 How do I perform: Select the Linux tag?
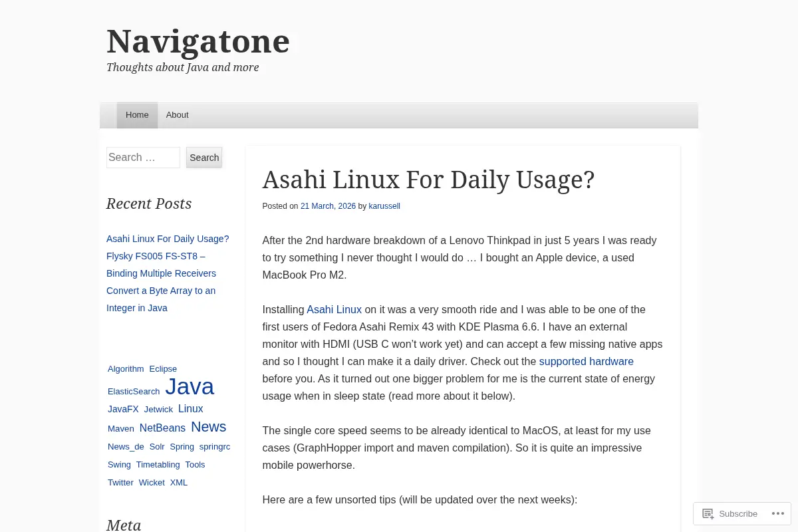pos(190,408)
